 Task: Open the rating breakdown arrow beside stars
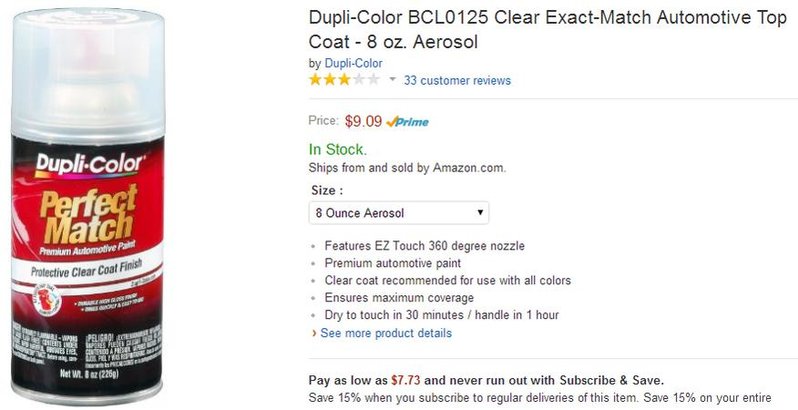pos(392,79)
